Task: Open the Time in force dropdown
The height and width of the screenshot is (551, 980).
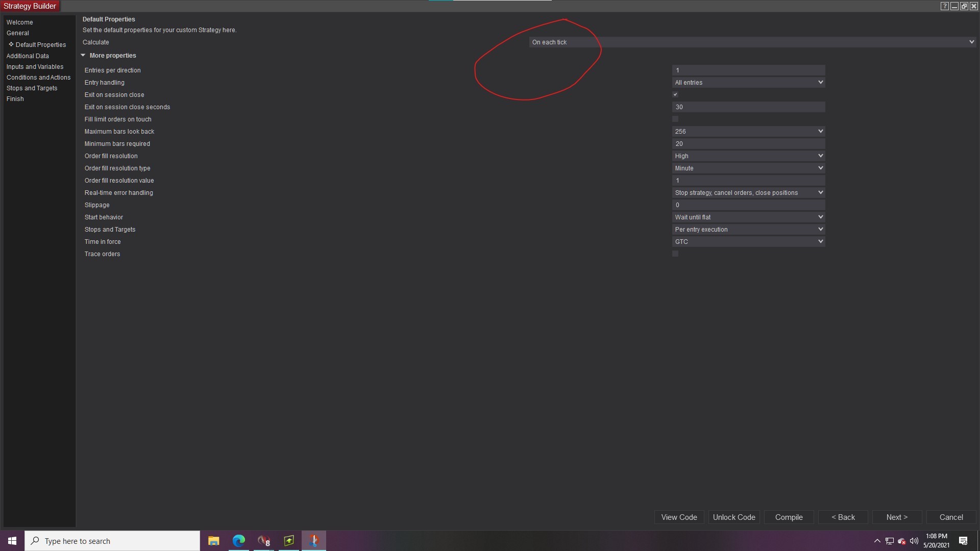Action: click(x=748, y=242)
